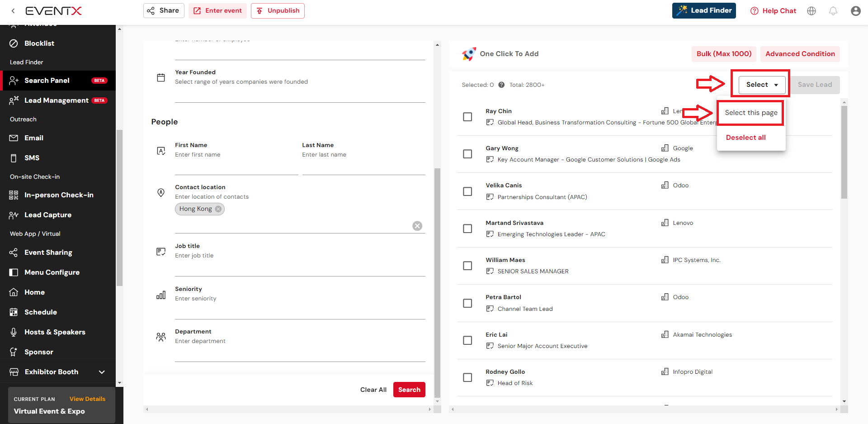Image resolution: width=868 pixels, height=424 pixels.
Task: Click the Department input field
Action: click(x=300, y=353)
